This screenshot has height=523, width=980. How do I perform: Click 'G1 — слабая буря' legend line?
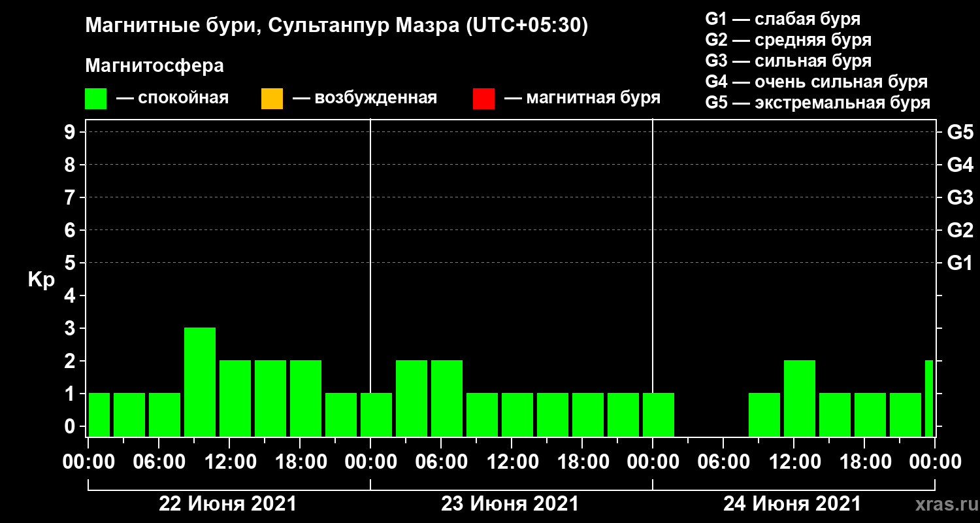(783, 18)
